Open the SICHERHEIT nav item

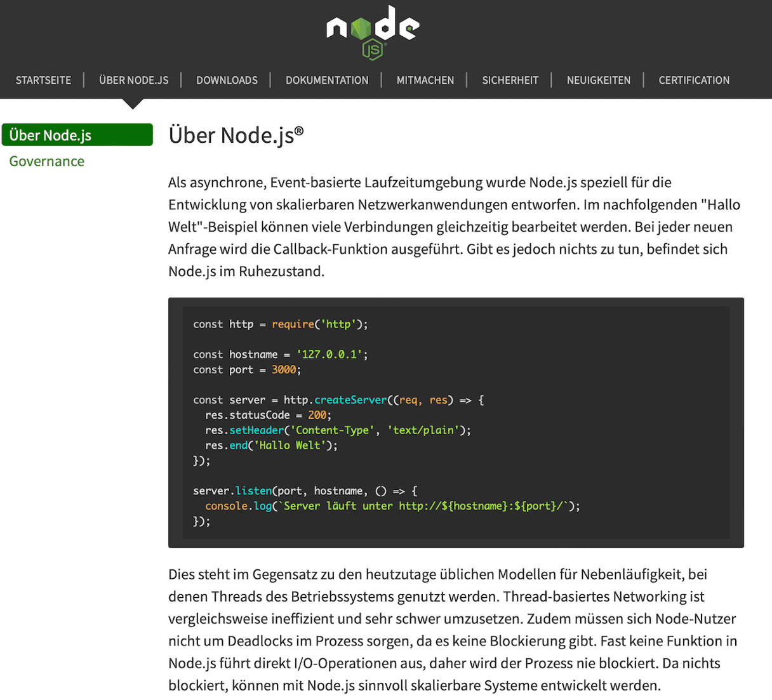pos(510,80)
